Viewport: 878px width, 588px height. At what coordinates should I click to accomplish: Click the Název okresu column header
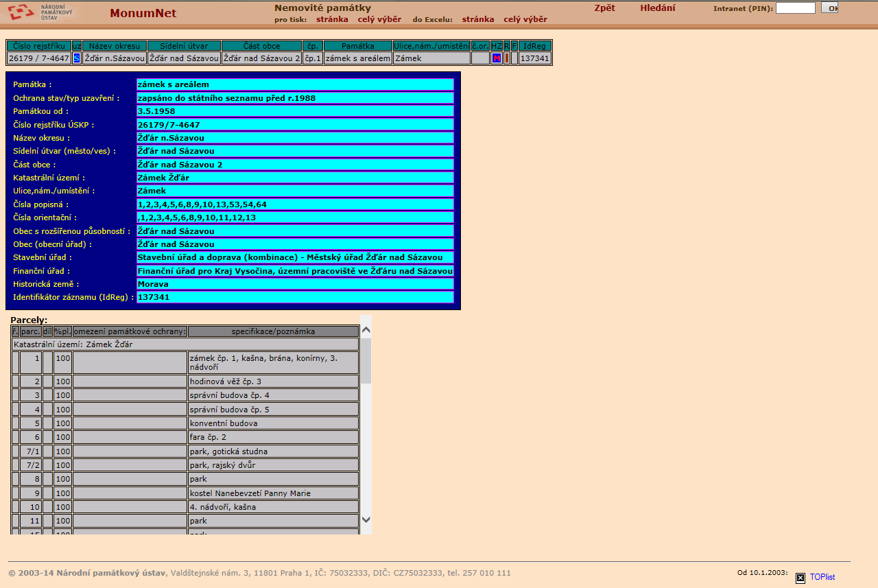115,46
